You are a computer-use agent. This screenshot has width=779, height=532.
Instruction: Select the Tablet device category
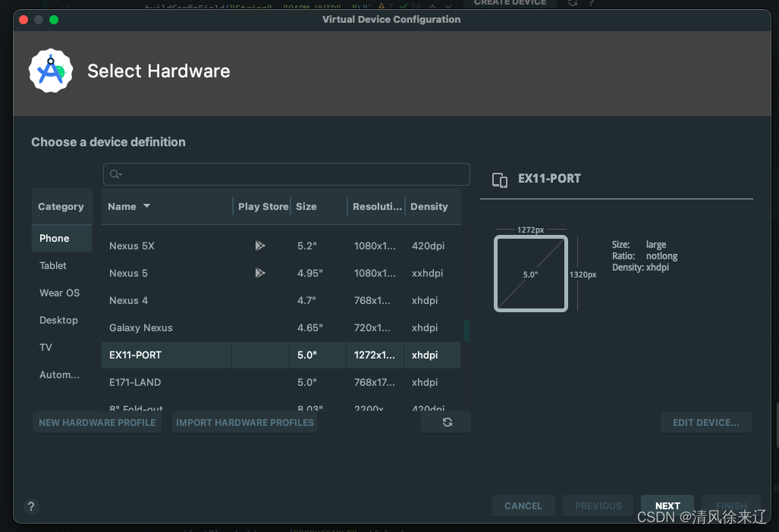[x=52, y=265]
